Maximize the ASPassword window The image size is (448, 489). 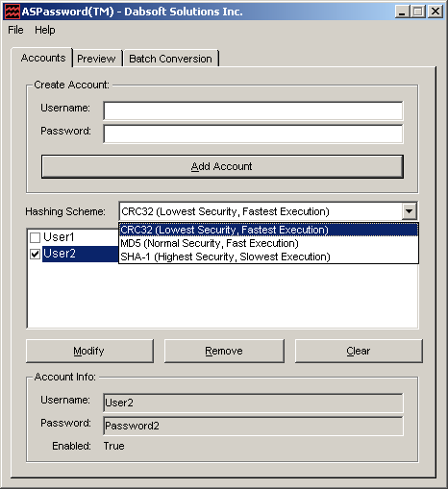(x=418, y=12)
